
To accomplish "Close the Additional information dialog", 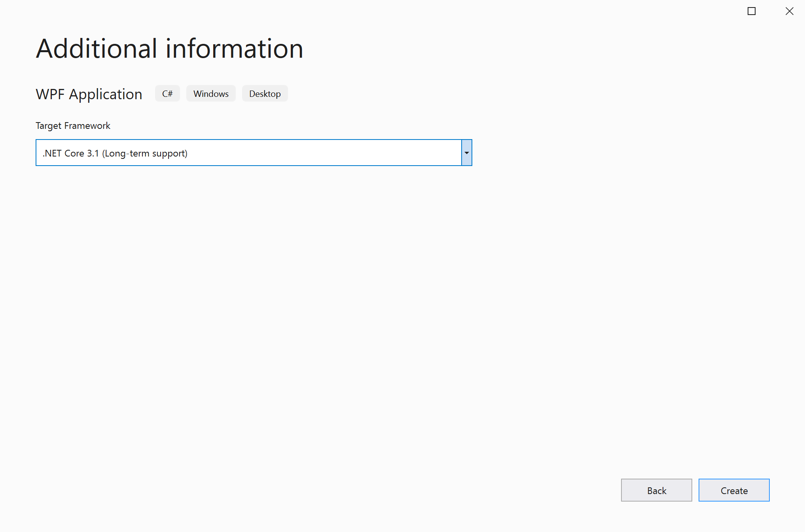I will 789,11.
